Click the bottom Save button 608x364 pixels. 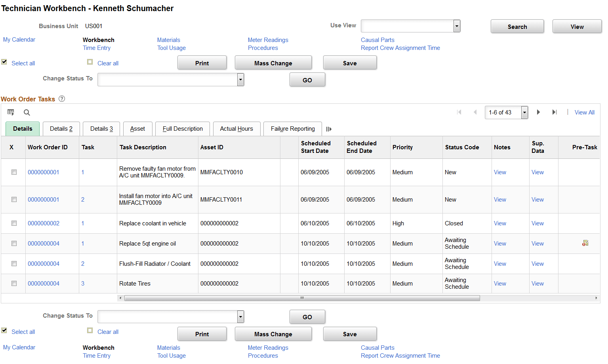350,334
